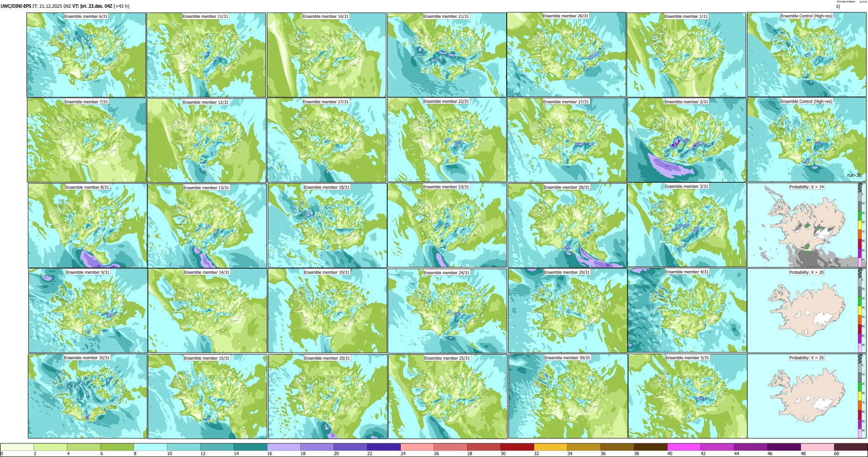This screenshot has height=457, width=868.
Task: Click the pale yellow 0–2 legend swatch
Action: (17, 447)
